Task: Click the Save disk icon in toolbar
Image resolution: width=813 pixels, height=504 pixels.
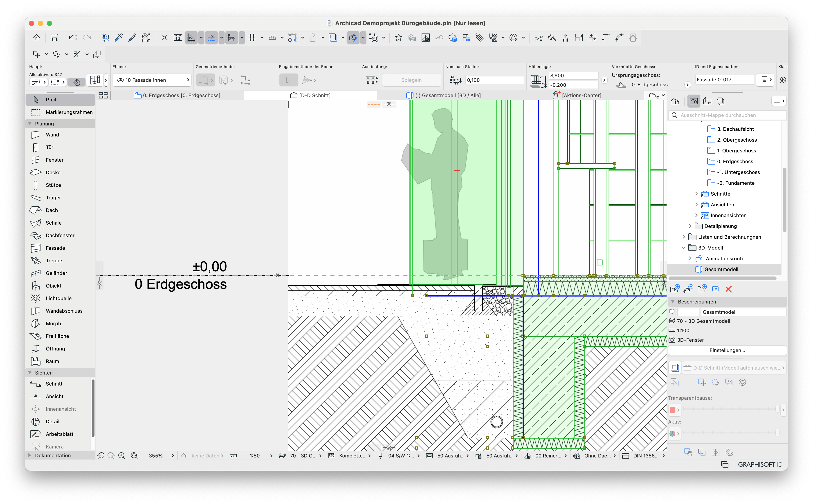Action: click(x=54, y=38)
